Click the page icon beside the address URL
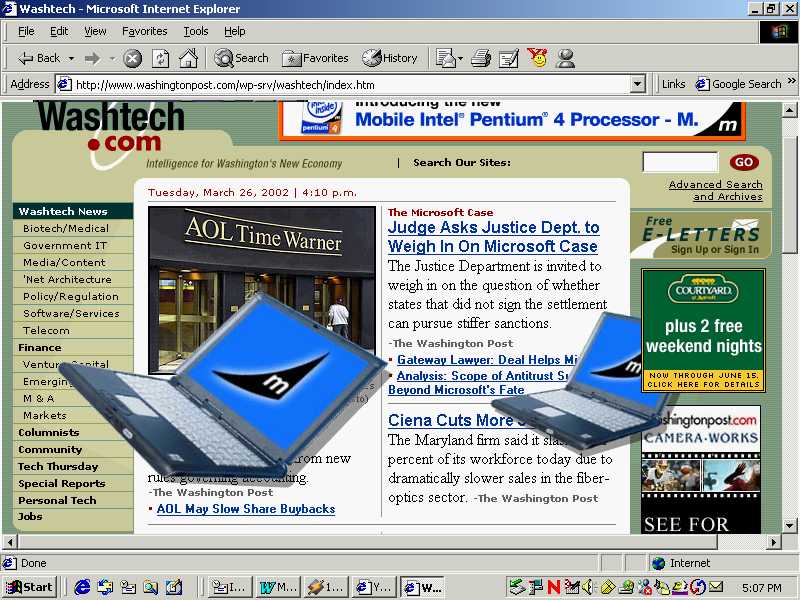Screen dimensions: 800x600 click(63, 84)
